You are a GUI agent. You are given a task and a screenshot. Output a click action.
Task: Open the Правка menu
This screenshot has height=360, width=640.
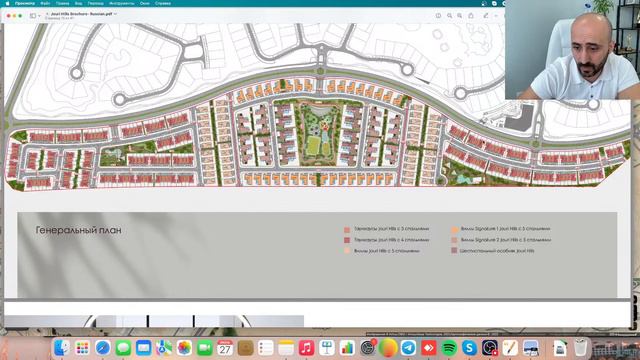click(62, 3)
